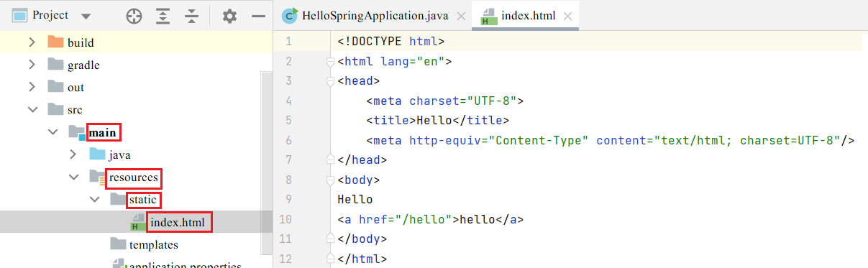The image size is (868, 268).
Task: Click the fold marker at closing head tag
Action: (331, 160)
